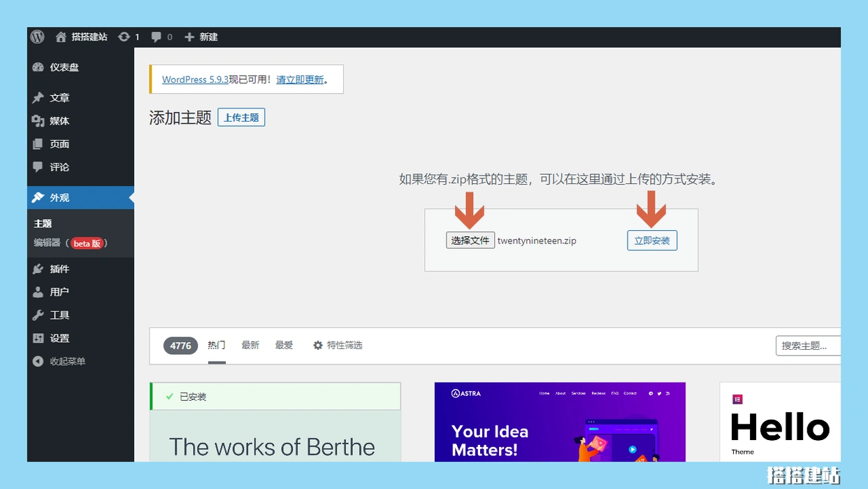
Task: Open the 媒体 media library
Action: click(x=59, y=121)
